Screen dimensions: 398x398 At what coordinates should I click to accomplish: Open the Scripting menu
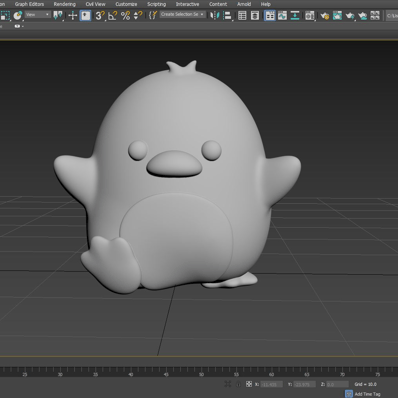click(157, 4)
